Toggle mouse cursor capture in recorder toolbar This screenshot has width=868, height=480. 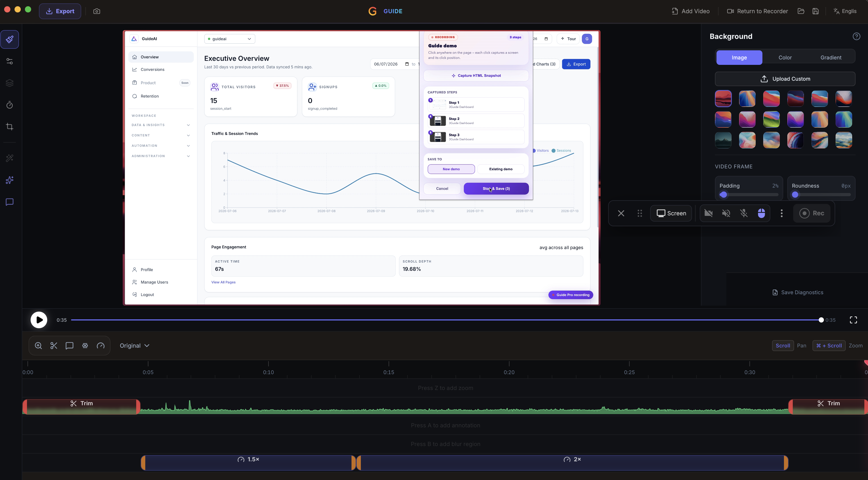[762, 213]
